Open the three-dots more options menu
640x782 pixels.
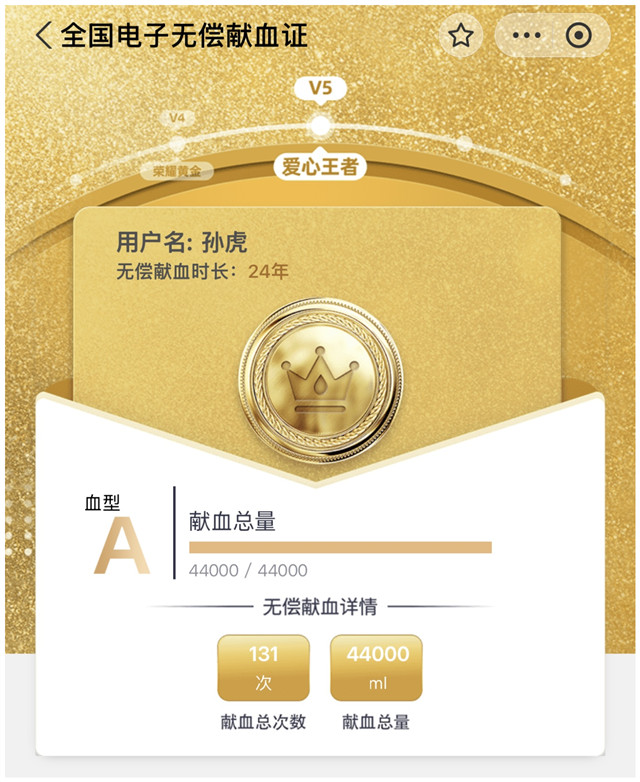click(x=527, y=35)
